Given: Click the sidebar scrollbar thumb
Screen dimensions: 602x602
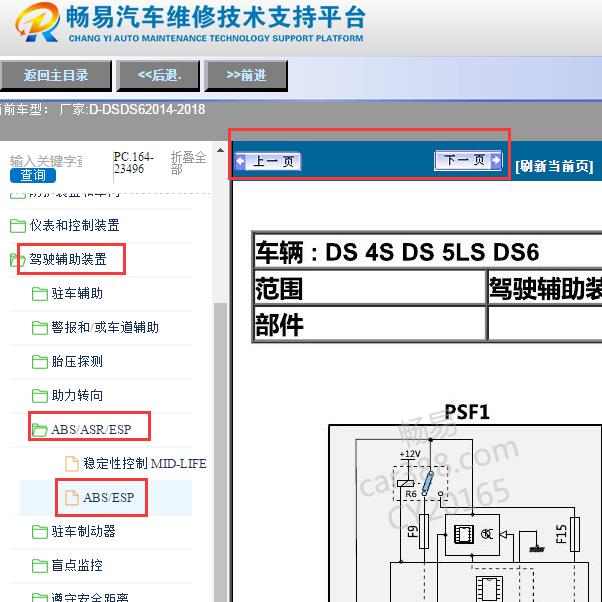Looking at the screenshot, I should tap(220, 452).
